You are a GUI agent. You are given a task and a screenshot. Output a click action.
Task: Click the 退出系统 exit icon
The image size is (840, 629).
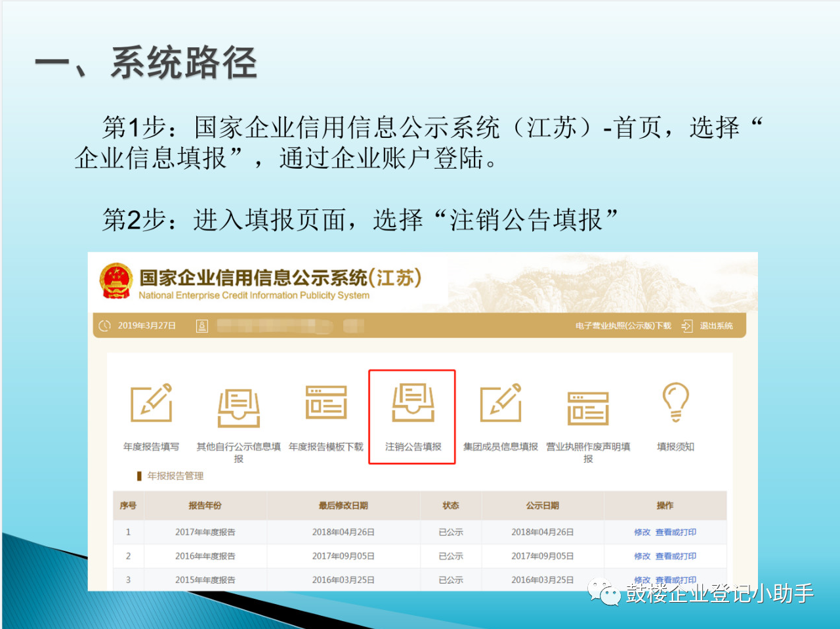pyautogui.click(x=687, y=326)
